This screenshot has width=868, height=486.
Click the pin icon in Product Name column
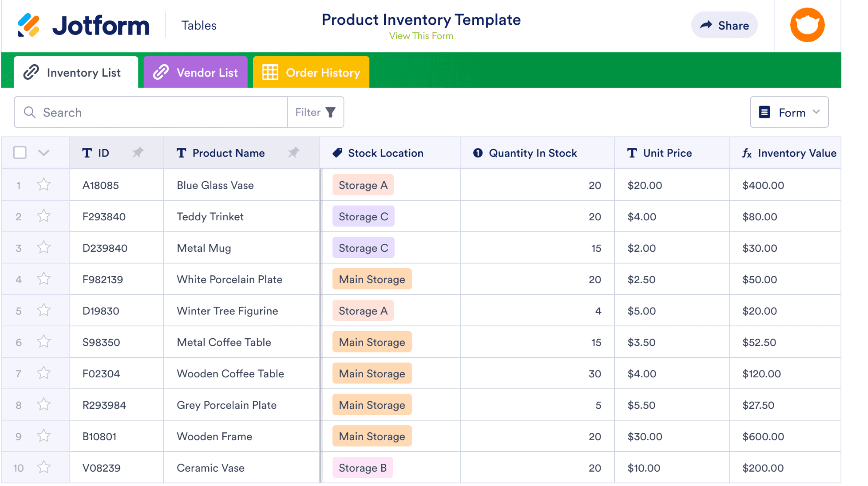coord(293,153)
